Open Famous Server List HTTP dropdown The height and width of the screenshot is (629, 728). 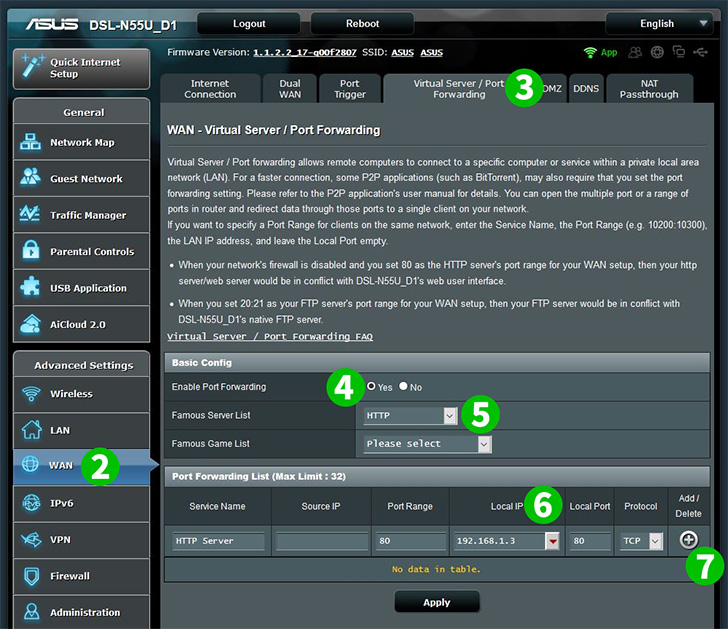pos(410,415)
